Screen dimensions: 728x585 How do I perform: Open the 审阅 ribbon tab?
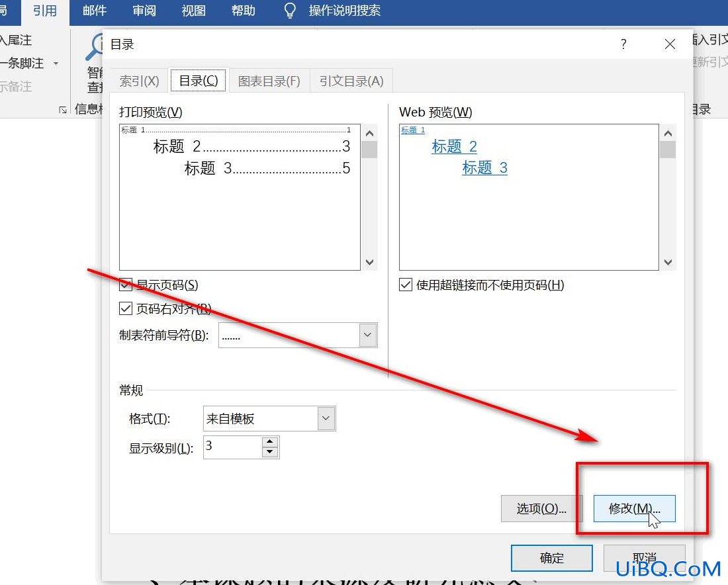pyautogui.click(x=144, y=10)
